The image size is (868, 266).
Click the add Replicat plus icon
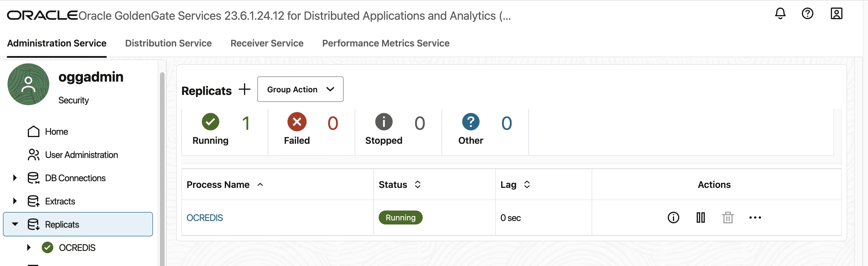pos(244,89)
